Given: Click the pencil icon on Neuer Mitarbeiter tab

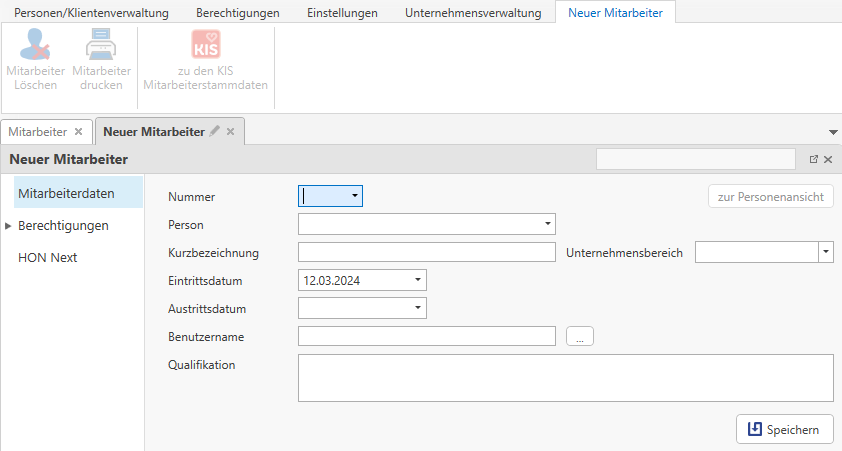Looking at the screenshot, I should click(x=214, y=131).
